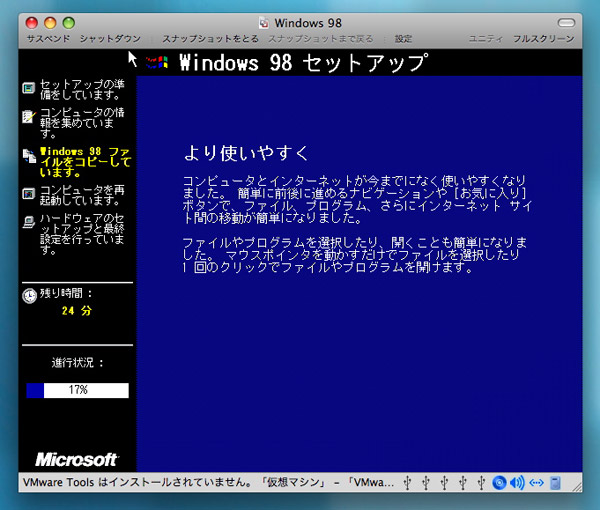
Task: Click the 24 分 remaining time value
Action: [77, 311]
